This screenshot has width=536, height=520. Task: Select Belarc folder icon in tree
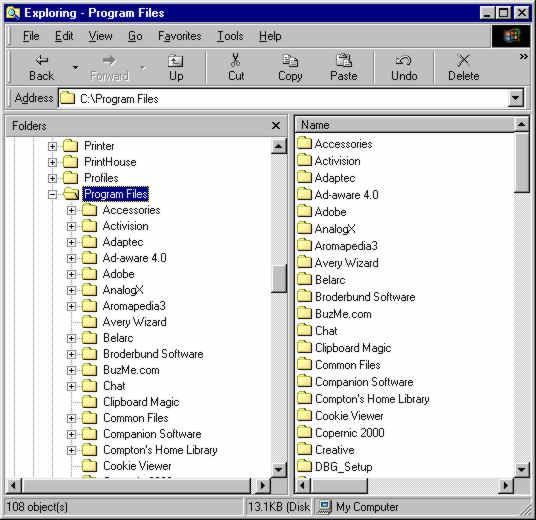90,338
